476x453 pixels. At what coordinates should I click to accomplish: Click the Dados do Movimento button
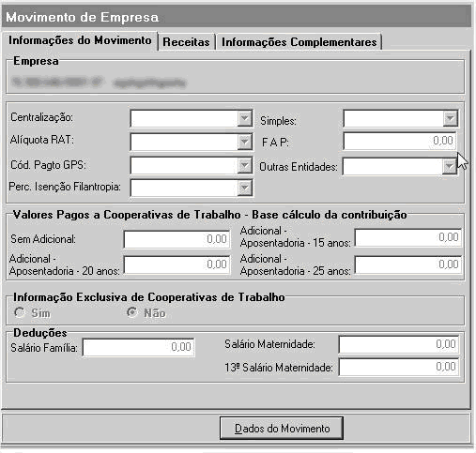coord(282,429)
